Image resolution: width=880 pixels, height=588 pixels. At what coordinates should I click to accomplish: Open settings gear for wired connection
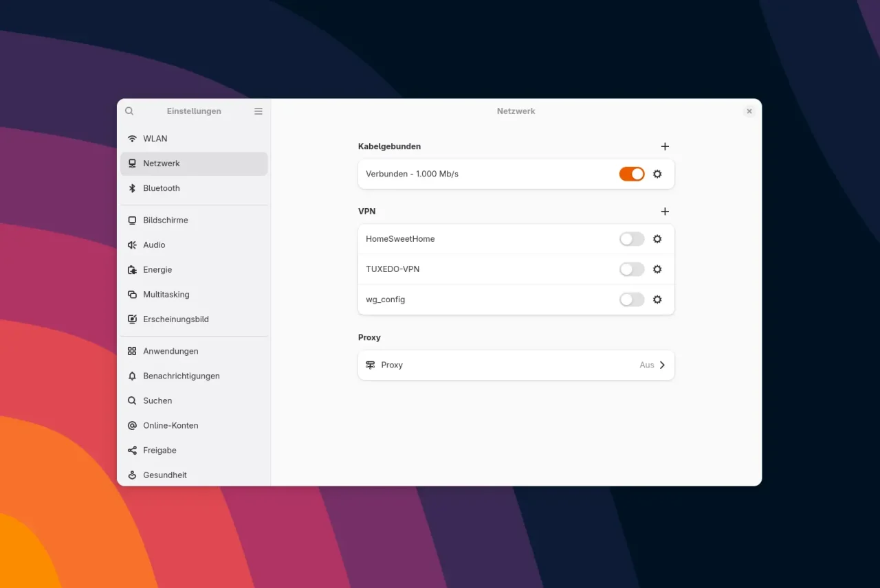[657, 174]
